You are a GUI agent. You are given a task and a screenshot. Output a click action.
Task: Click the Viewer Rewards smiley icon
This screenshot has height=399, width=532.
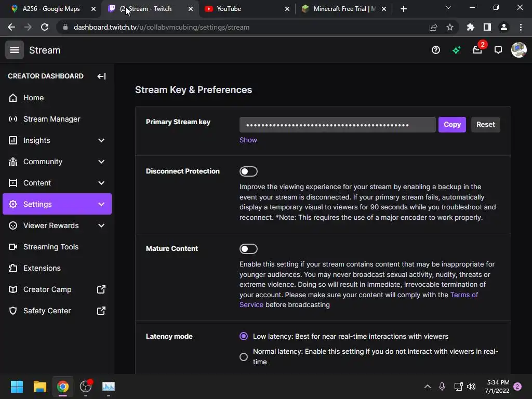13,225
